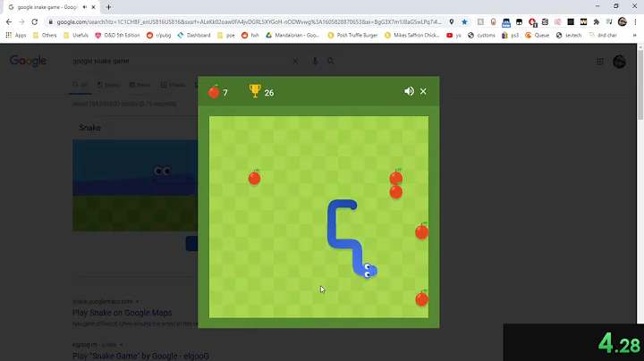Screen dimensions: 644x361
Task: Click the snake's head
Action: click(369, 271)
